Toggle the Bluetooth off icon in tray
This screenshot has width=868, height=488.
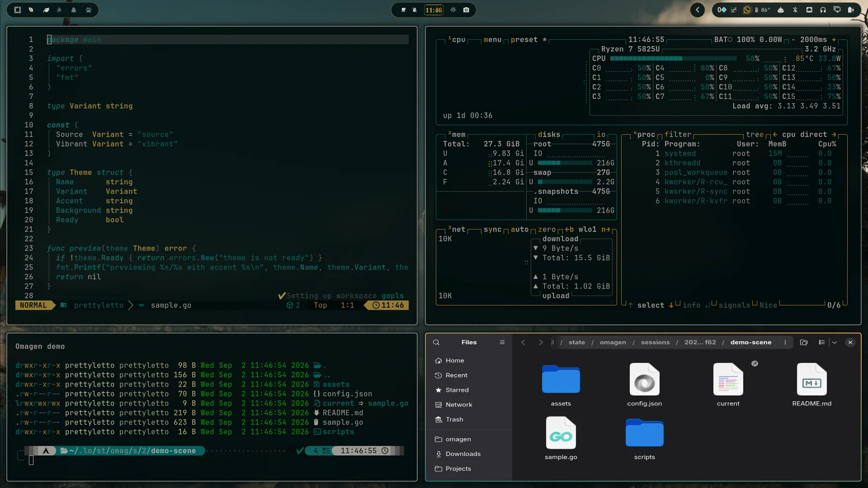pyautogui.click(x=795, y=10)
